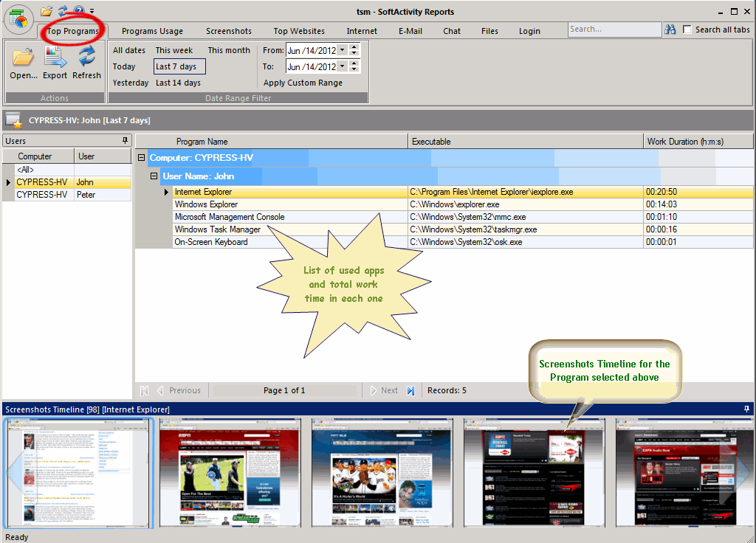Open the baseball players screenshot thumbnail
756x543 pixels.
[x=382, y=473]
